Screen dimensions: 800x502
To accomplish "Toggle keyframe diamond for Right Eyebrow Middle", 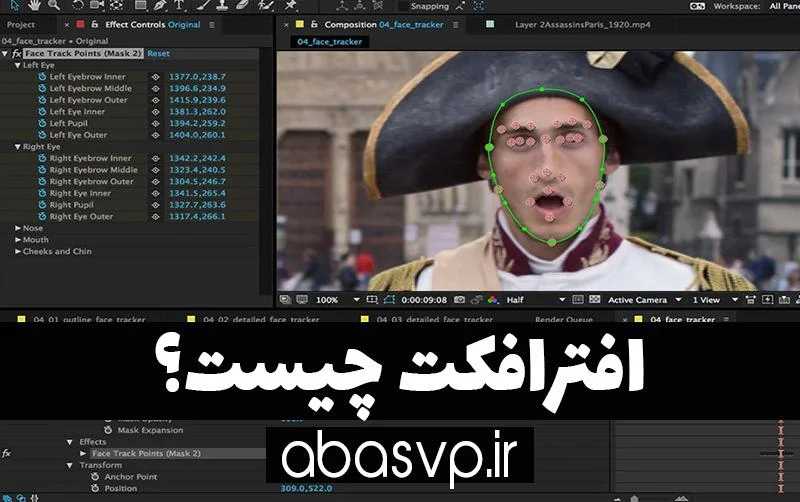I will (156, 170).
